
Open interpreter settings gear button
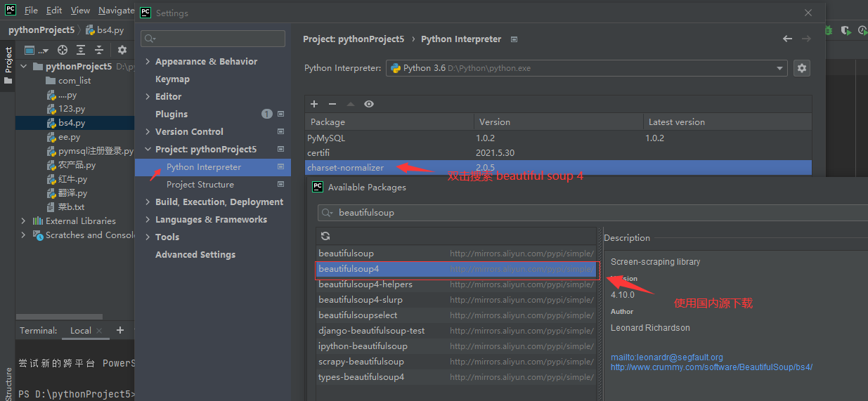click(x=802, y=68)
